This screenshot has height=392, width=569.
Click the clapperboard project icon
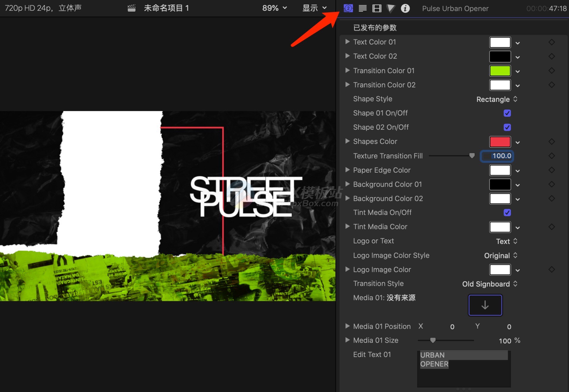[x=132, y=8]
